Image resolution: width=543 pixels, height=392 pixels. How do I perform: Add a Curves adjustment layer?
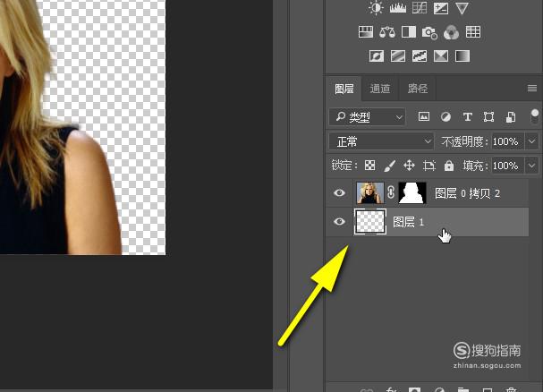click(x=419, y=8)
